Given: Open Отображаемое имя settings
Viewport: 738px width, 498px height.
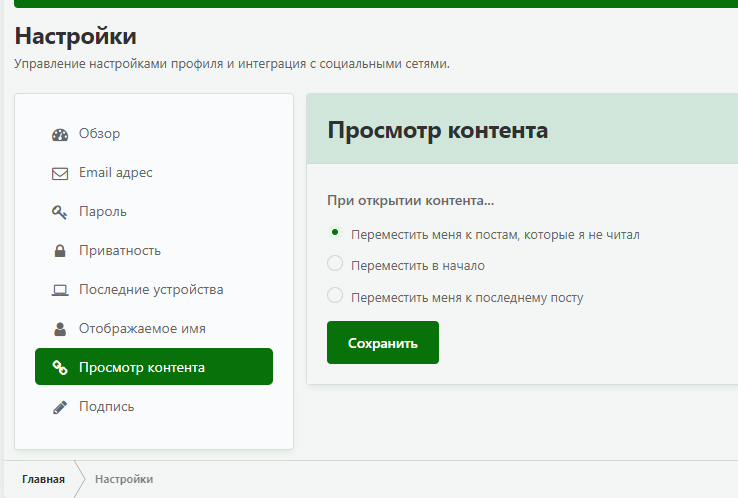Looking at the screenshot, I should [154, 329].
